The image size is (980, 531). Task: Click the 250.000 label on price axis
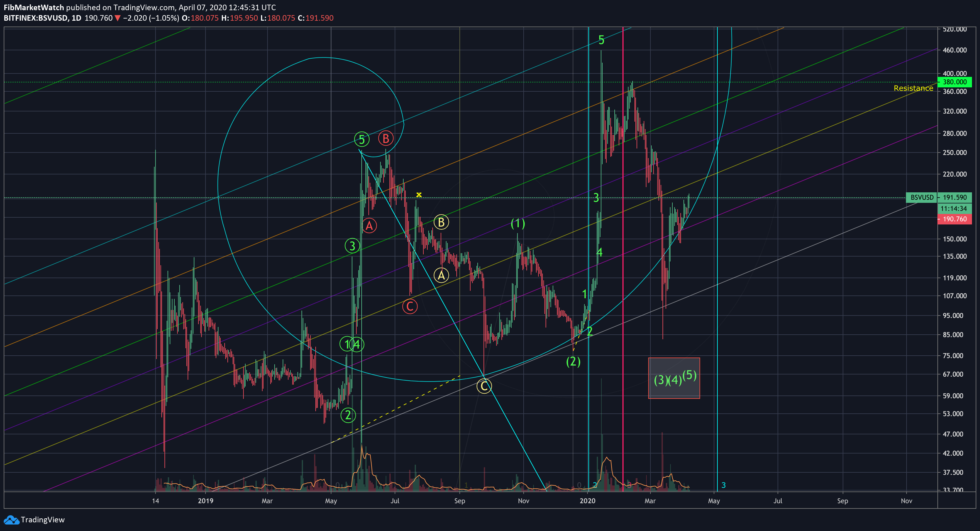coord(954,153)
